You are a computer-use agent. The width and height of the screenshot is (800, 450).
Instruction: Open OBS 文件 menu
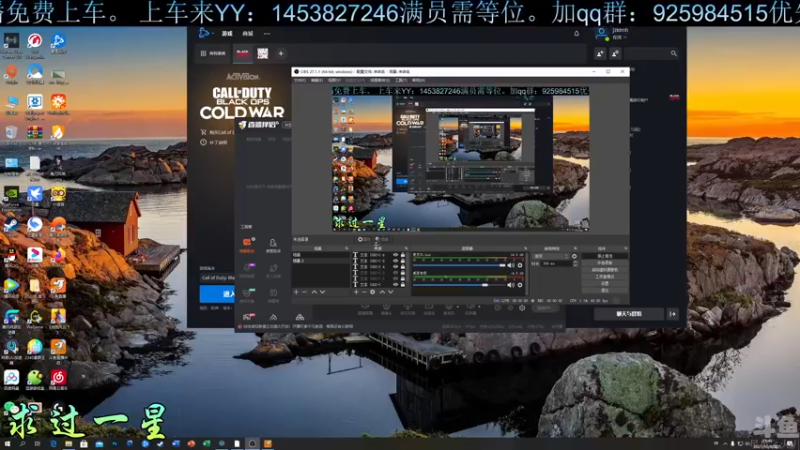(x=300, y=81)
